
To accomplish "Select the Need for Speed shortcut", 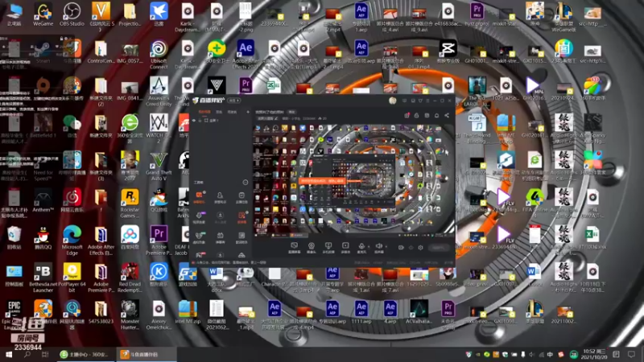I will [43, 167].
